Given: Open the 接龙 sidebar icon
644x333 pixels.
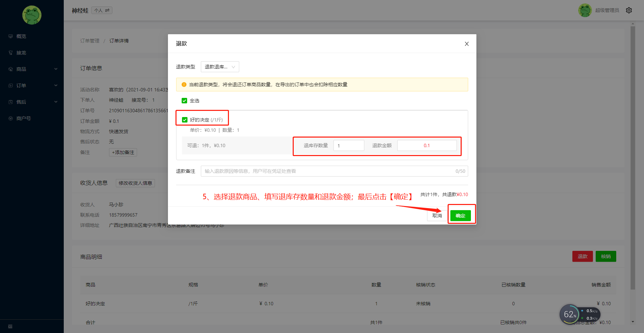Looking at the screenshot, I should [x=11, y=53].
